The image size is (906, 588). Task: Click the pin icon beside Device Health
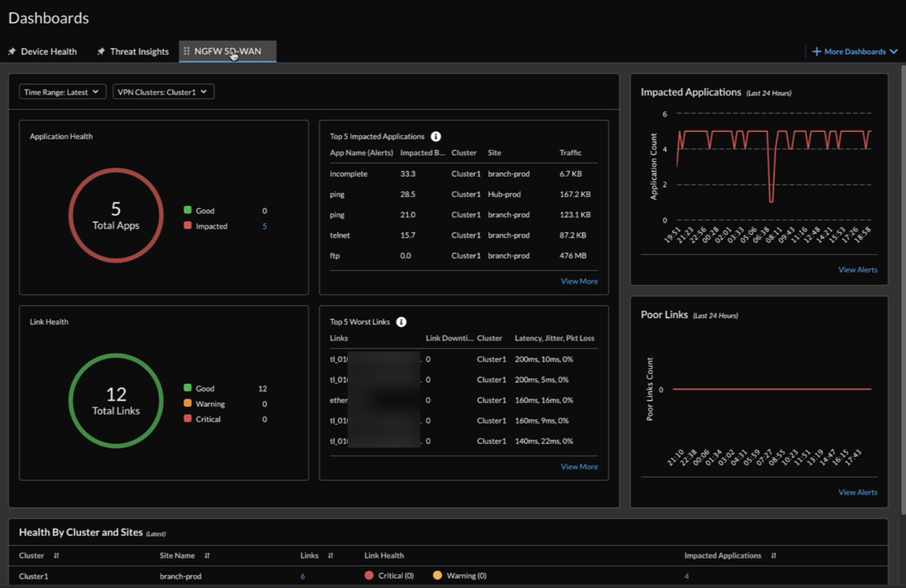tap(12, 51)
